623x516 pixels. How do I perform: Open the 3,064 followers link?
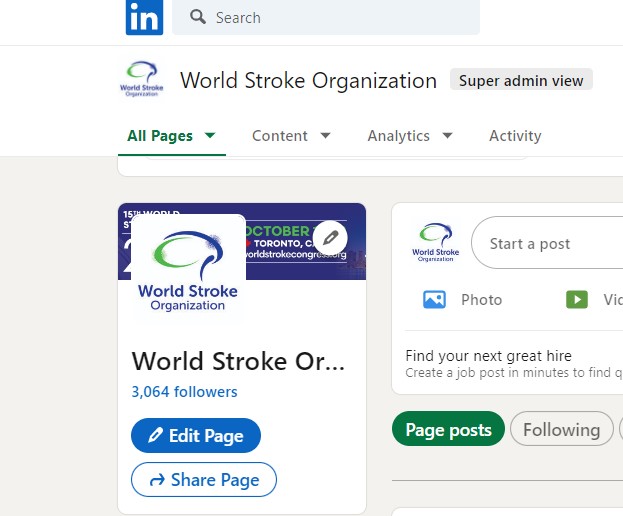[x=184, y=392]
